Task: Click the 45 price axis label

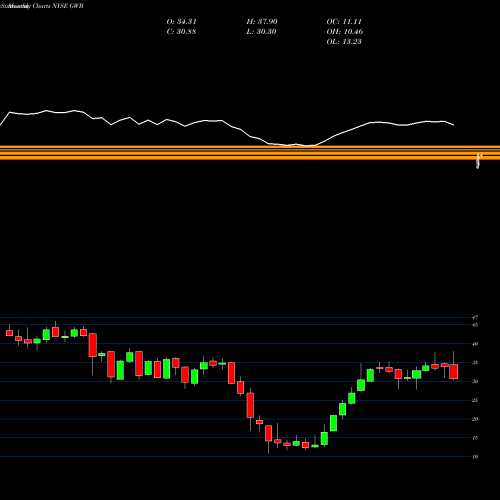Action: click(475, 325)
